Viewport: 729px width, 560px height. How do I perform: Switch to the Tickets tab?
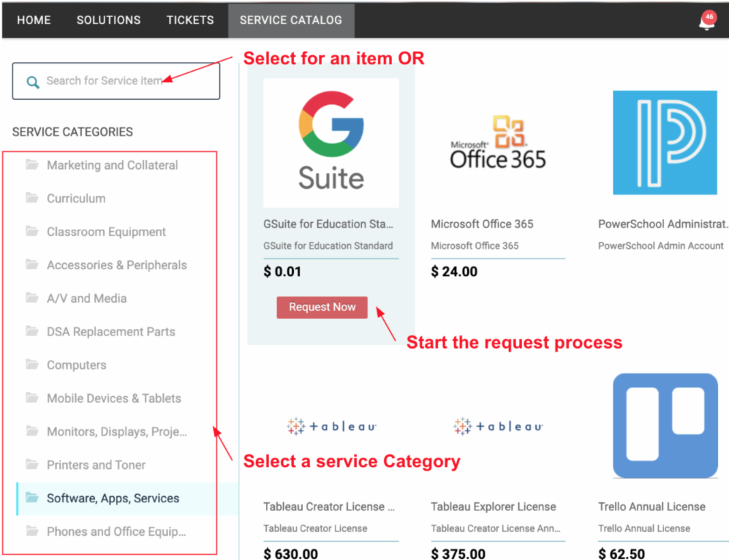click(190, 20)
